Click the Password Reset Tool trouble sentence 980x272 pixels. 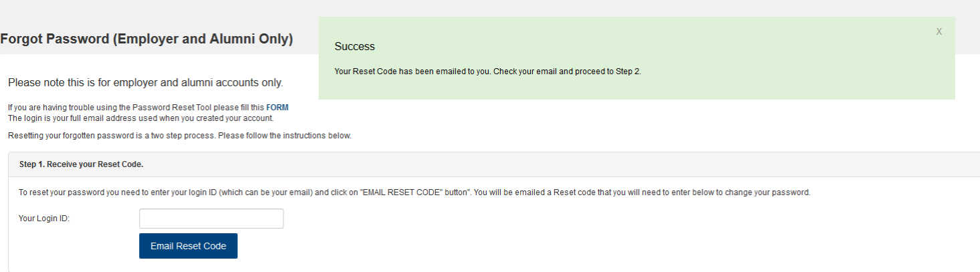(x=136, y=108)
